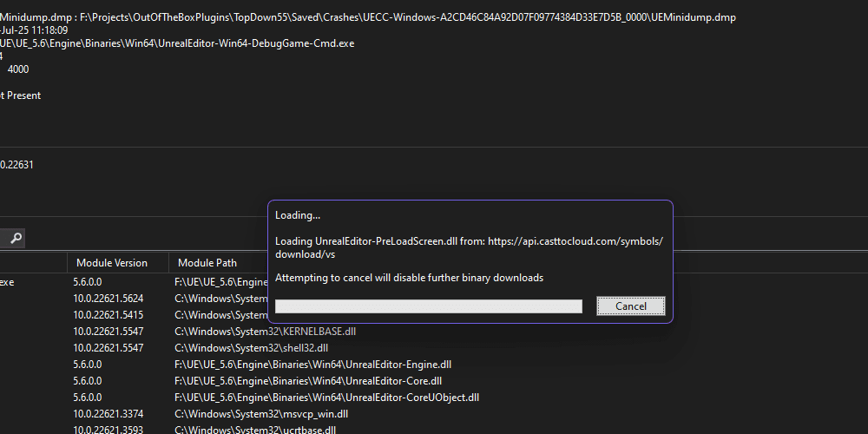This screenshot has width=868, height=434.
Task: Sort by Module Version column header
Action: click(x=112, y=263)
